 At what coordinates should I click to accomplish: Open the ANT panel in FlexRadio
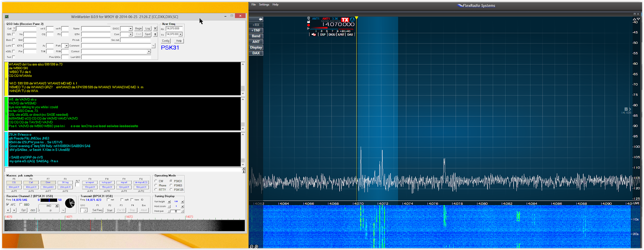coord(256,41)
